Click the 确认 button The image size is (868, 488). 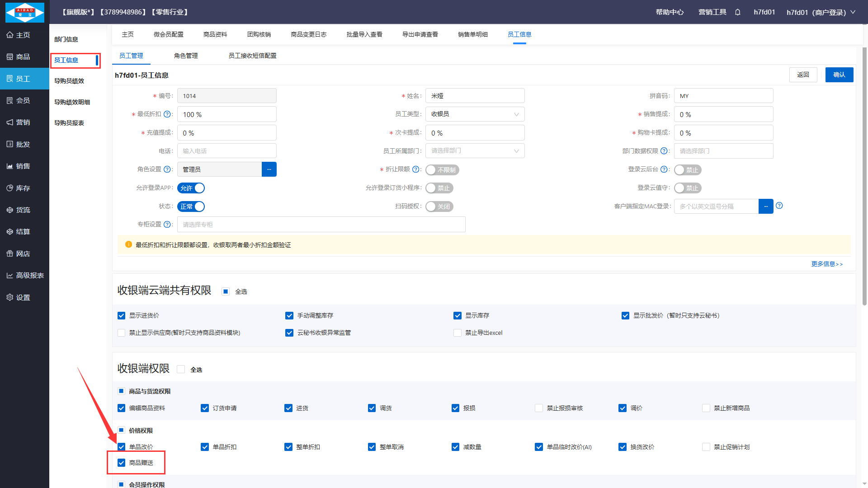(839, 75)
